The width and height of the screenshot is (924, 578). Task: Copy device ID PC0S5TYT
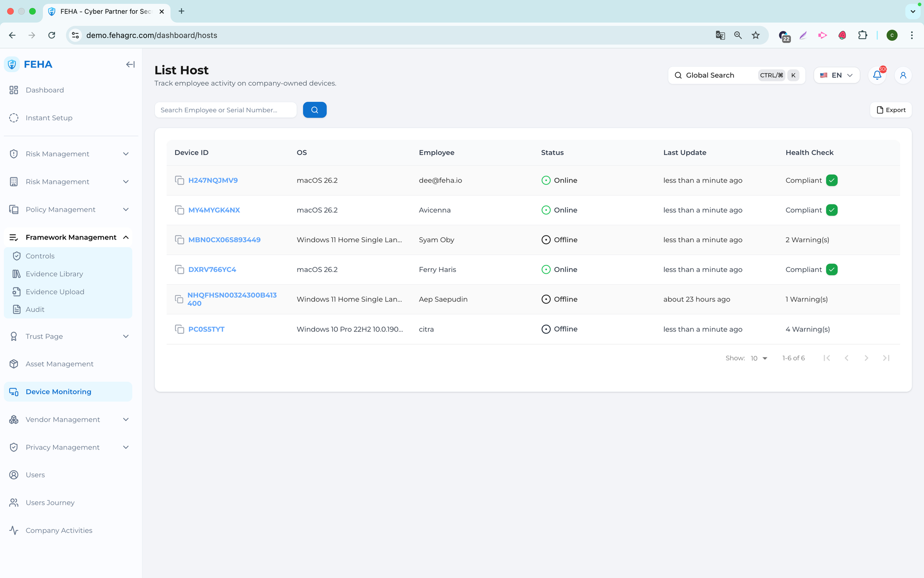pyautogui.click(x=179, y=329)
